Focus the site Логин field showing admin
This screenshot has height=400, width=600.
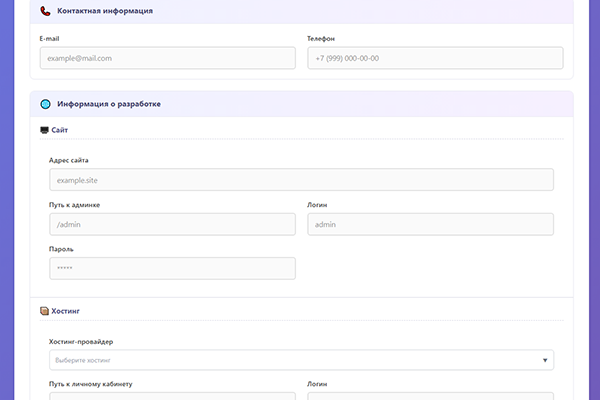[430, 224]
